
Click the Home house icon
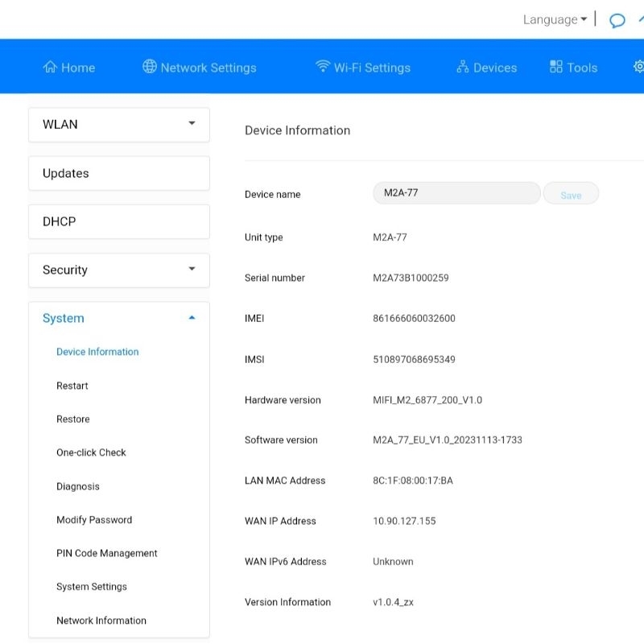coord(50,67)
